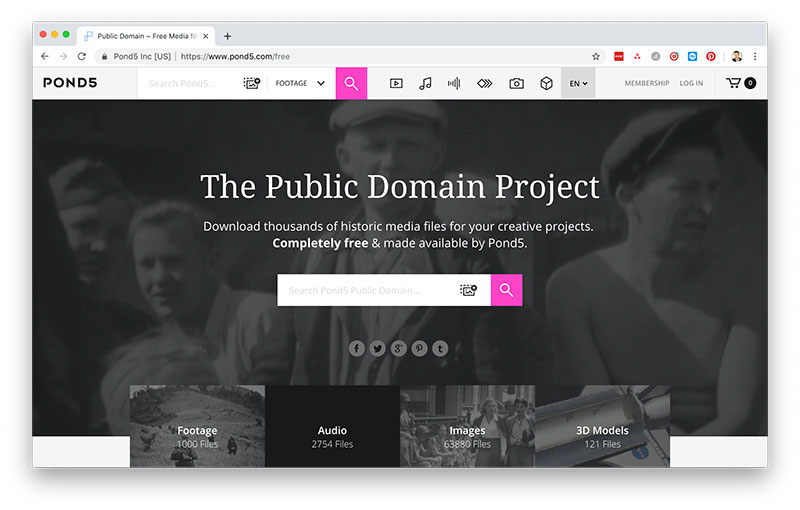Click the Log In link
This screenshot has height=510, width=800.
[691, 83]
